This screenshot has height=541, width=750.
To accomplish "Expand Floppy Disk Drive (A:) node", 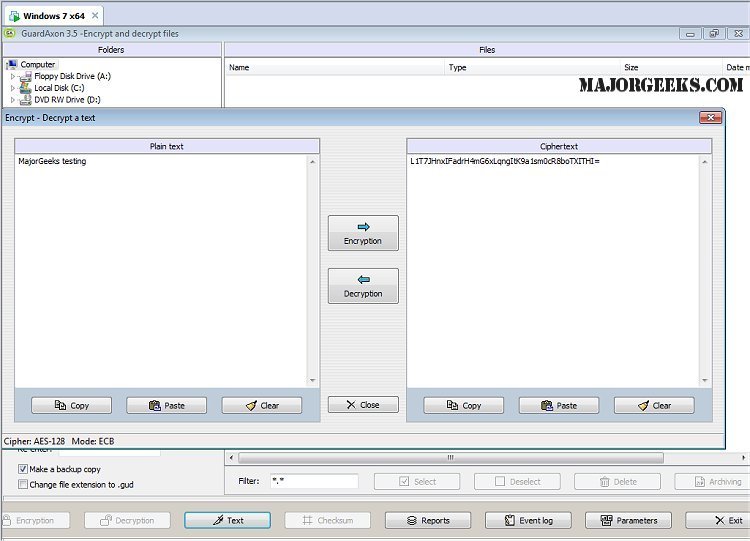I will (x=13, y=76).
